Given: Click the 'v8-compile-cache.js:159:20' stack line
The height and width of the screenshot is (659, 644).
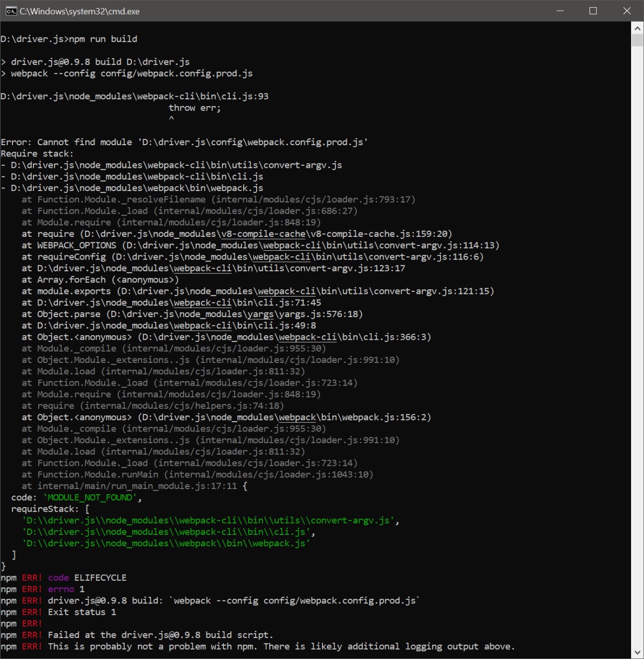Looking at the screenshot, I should click(237, 234).
